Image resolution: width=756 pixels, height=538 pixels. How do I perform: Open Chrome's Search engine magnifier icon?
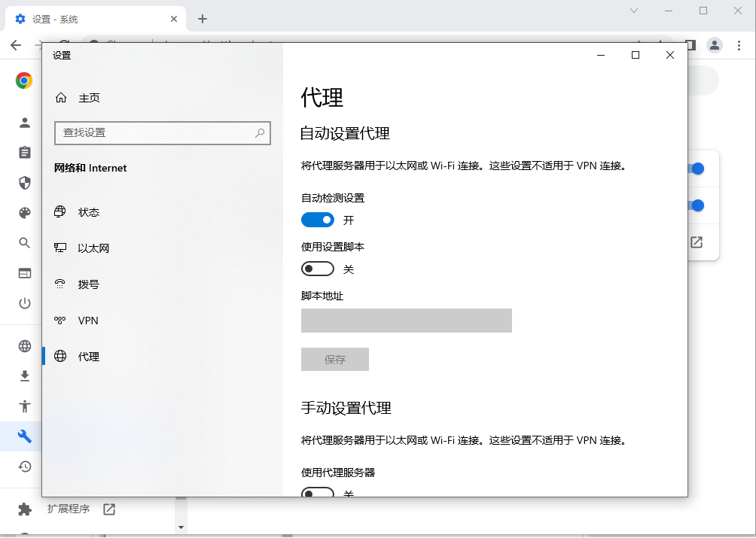[x=25, y=243]
